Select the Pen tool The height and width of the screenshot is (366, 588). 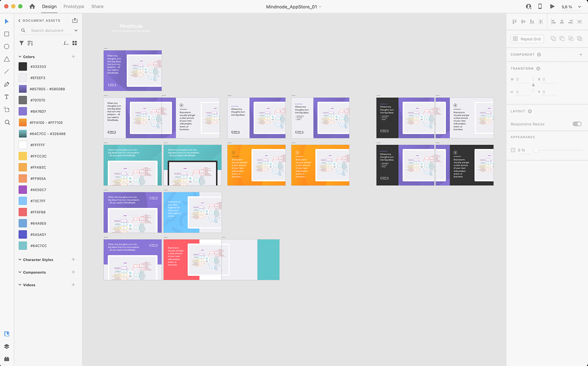[6, 84]
